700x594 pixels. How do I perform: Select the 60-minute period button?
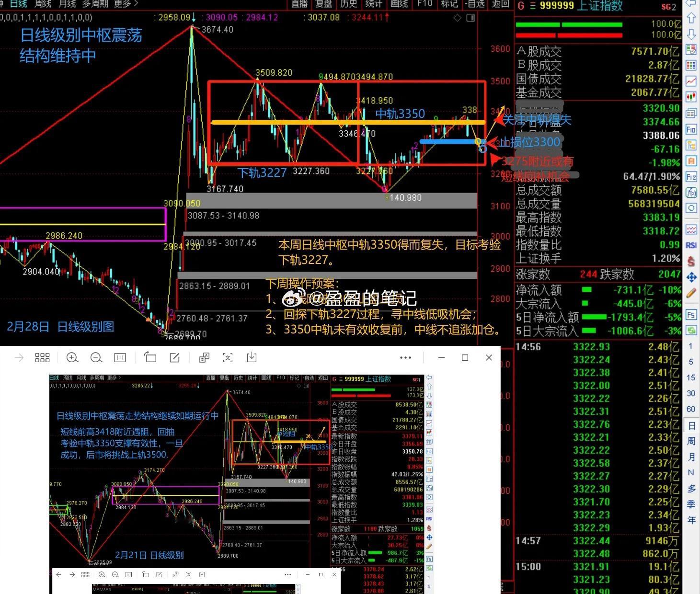coord(691,409)
